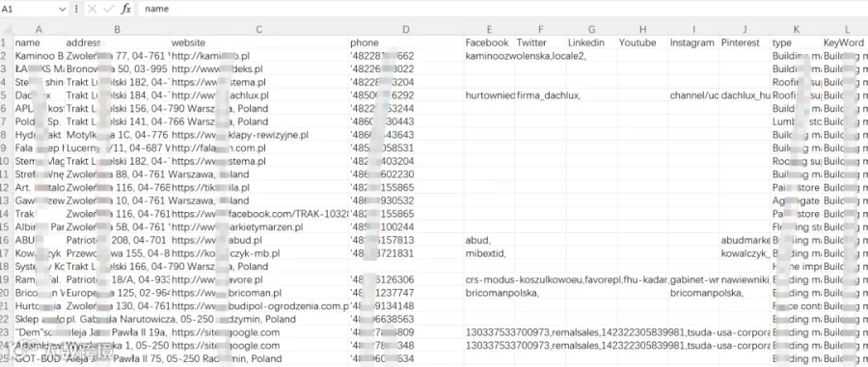
Task: Select column H header
Action: click(x=642, y=29)
